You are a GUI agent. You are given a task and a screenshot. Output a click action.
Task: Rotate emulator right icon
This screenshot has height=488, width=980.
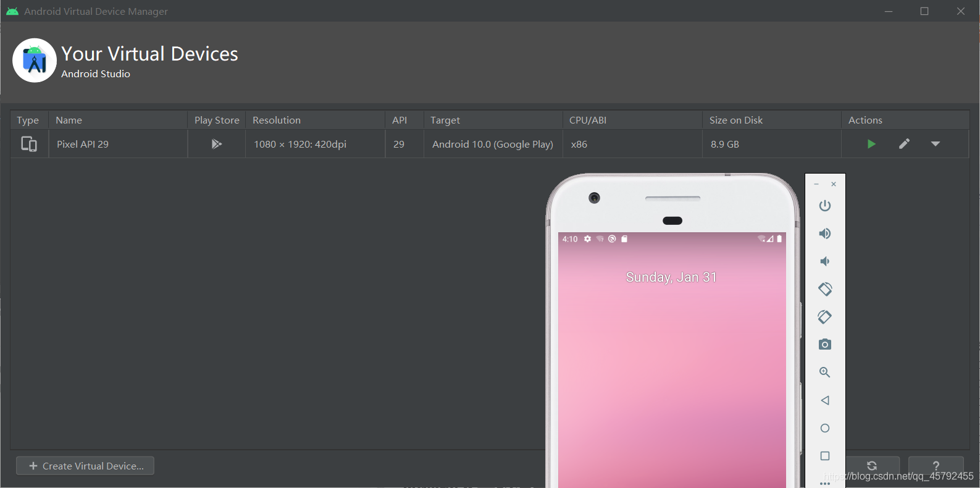coord(825,317)
